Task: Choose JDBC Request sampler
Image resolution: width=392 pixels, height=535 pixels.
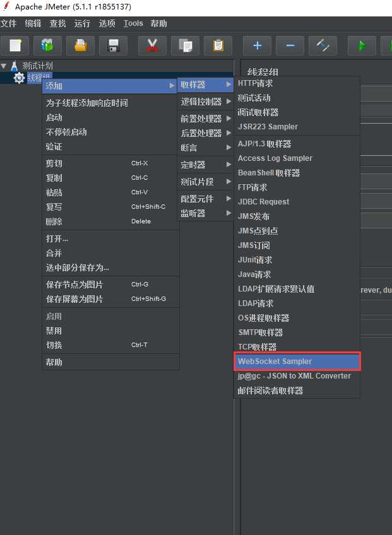Action: click(297, 202)
